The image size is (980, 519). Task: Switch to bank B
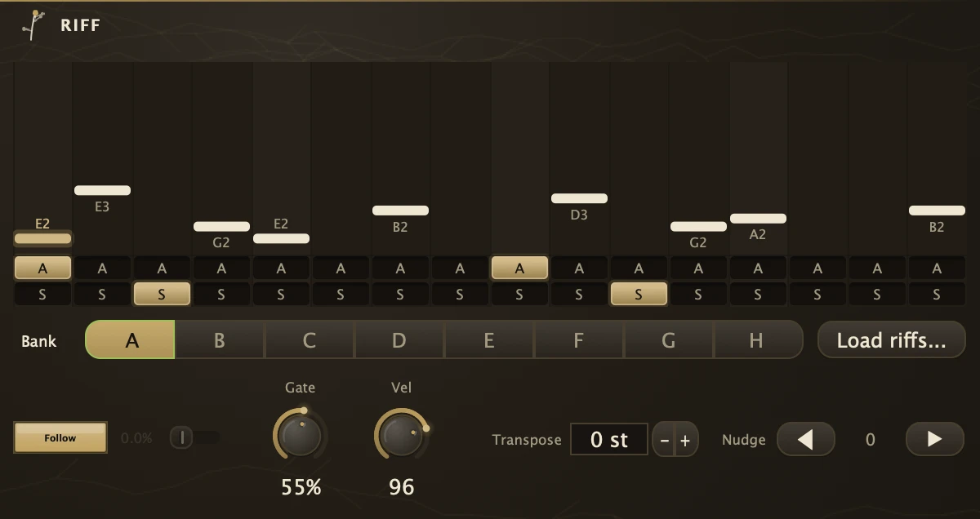point(220,339)
